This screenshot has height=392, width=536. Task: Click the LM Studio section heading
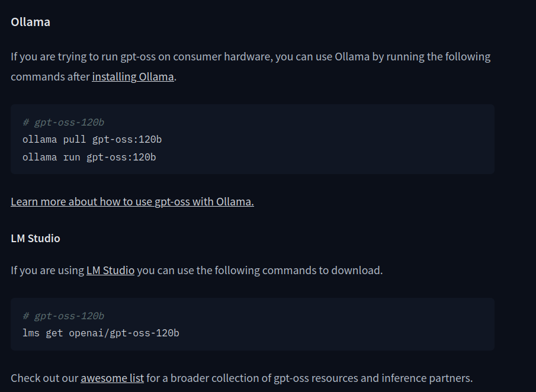coord(36,239)
